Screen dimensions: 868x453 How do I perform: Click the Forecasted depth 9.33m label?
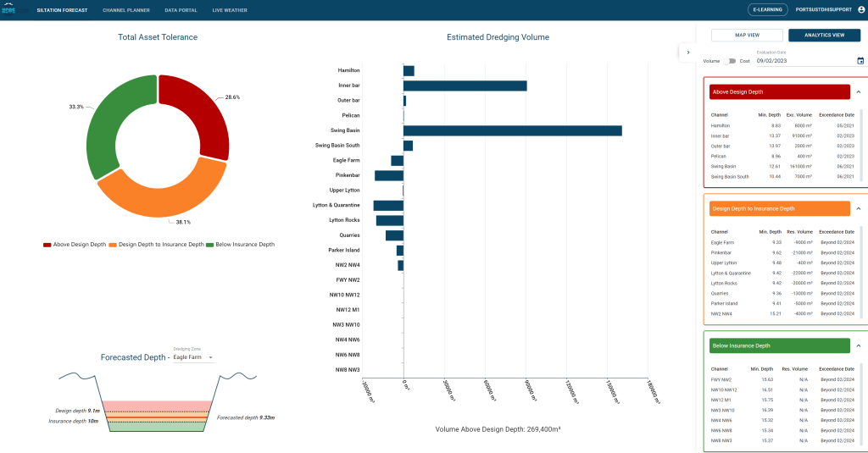click(246, 417)
